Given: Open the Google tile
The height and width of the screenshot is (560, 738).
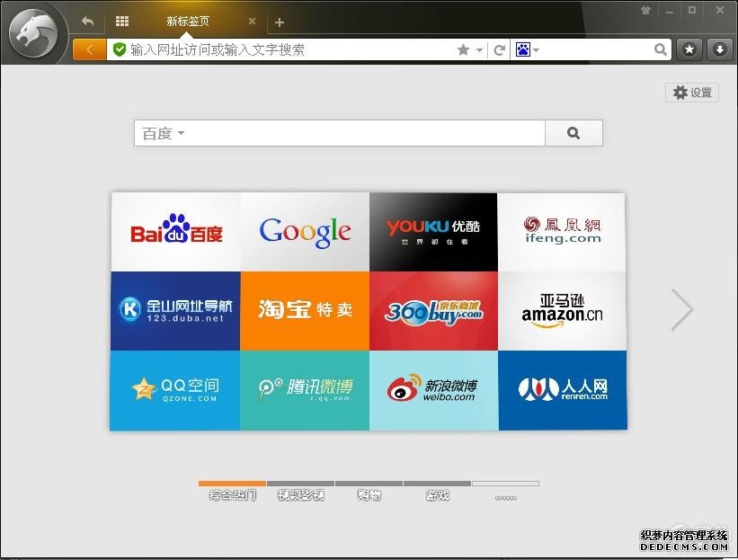Looking at the screenshot, I should pos(305,232).
